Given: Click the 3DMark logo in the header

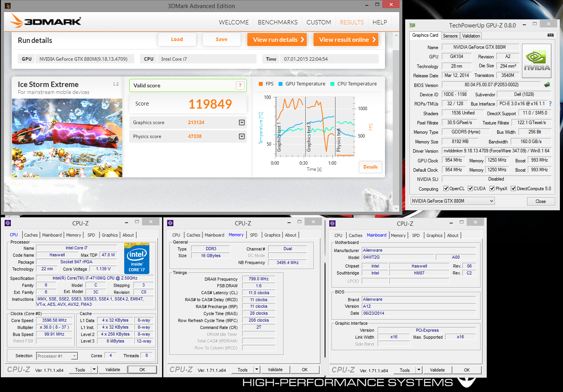Looking at the screenshot, I should (46, 21).
